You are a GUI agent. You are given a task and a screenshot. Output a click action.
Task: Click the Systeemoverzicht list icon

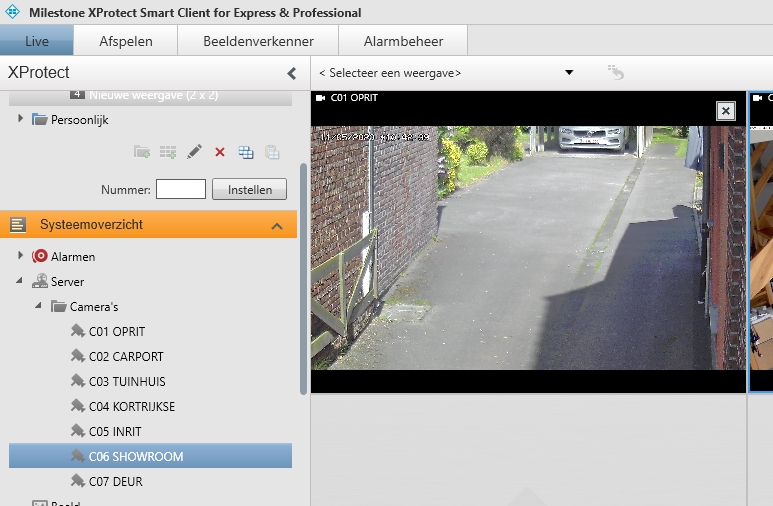[x=18, y=225]
